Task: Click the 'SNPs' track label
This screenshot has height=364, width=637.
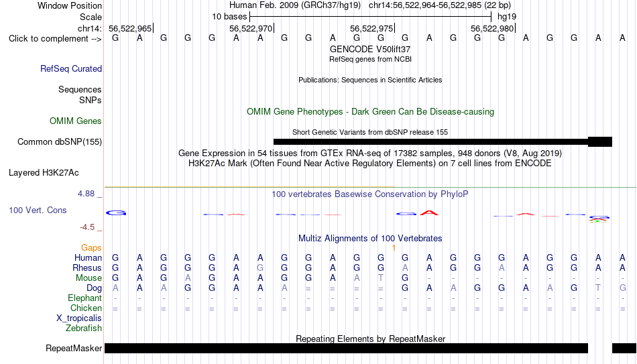Action: (x=91, y=100)
